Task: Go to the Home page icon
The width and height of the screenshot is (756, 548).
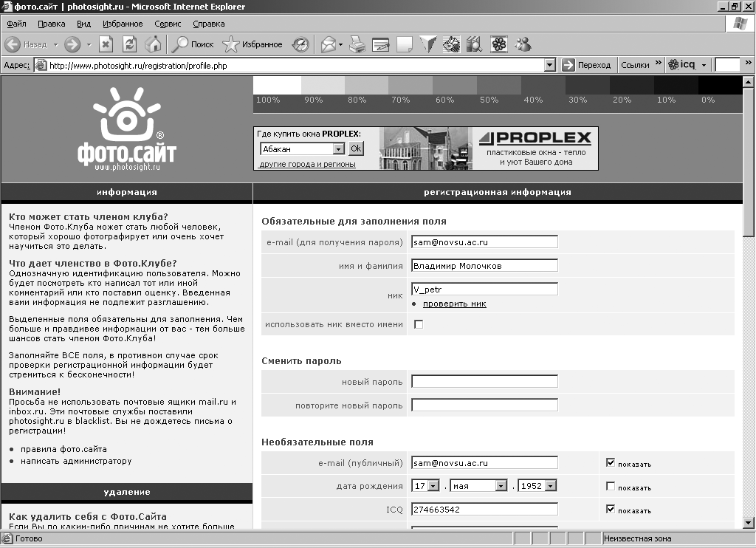Action: coord(154,45)
